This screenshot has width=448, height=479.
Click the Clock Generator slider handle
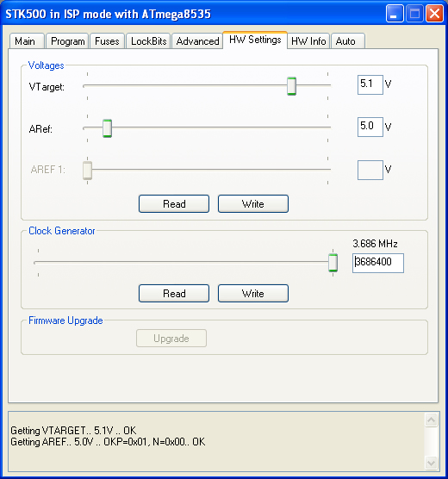click(333, 263)
